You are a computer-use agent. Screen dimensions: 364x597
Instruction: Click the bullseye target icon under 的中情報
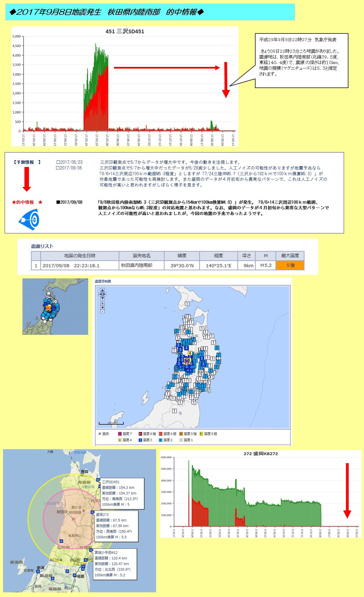[29, 219]
